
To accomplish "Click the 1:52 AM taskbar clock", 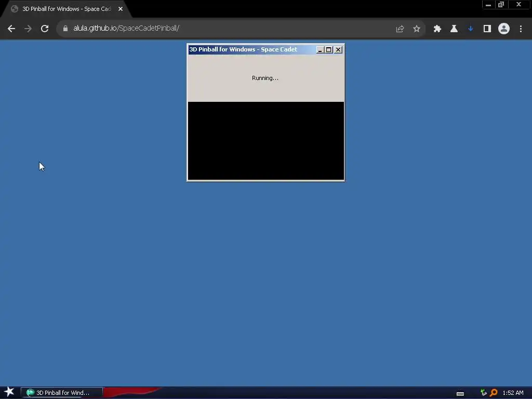I will [x=513, y=393].
